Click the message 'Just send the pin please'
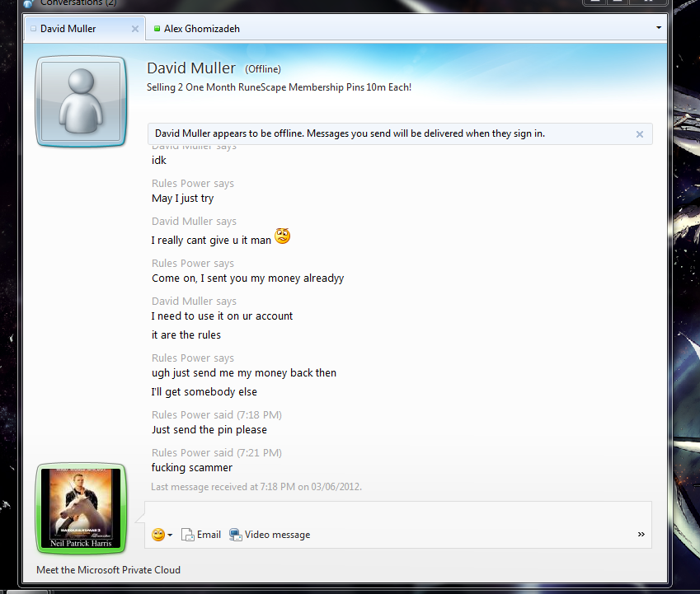This screenshot has height=594, width=700. click(x=209, y=430)
